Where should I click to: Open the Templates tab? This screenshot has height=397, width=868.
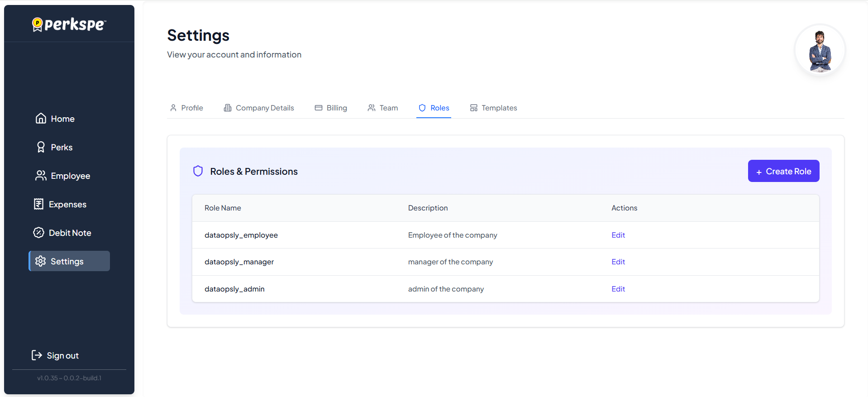point(493,108)
